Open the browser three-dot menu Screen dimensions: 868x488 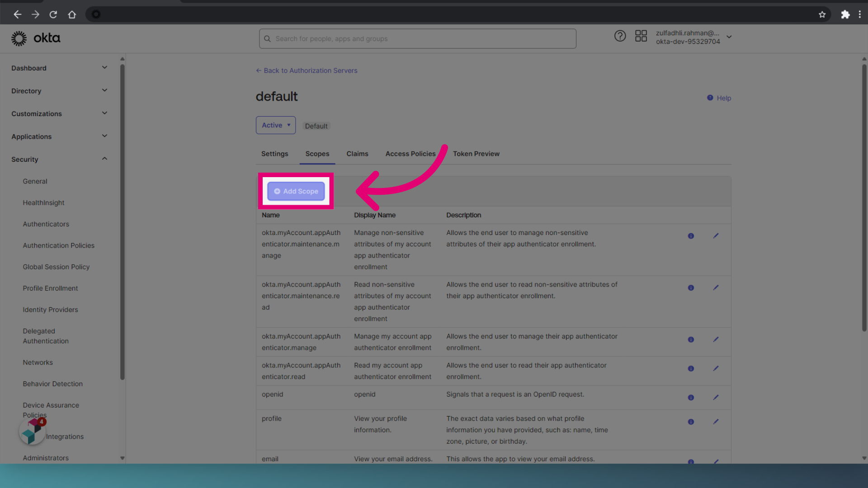pos(860,14)
